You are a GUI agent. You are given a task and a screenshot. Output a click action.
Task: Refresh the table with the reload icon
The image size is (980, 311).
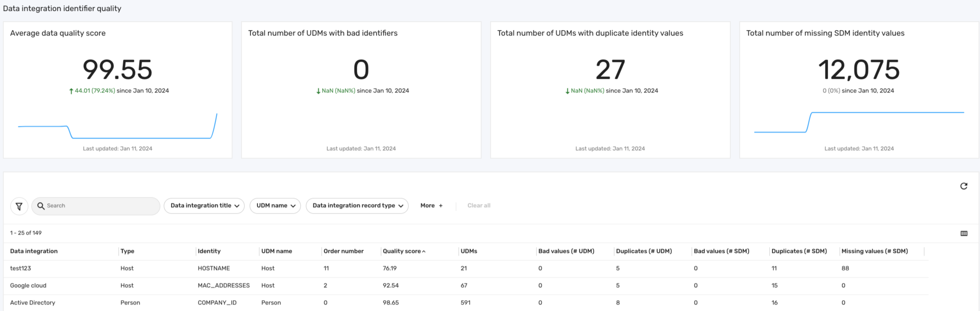[x=964, y=186]
